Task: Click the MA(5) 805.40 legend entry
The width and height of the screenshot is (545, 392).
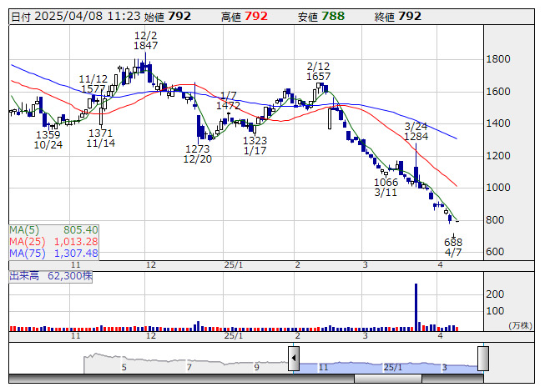Action: pos(54,230)
